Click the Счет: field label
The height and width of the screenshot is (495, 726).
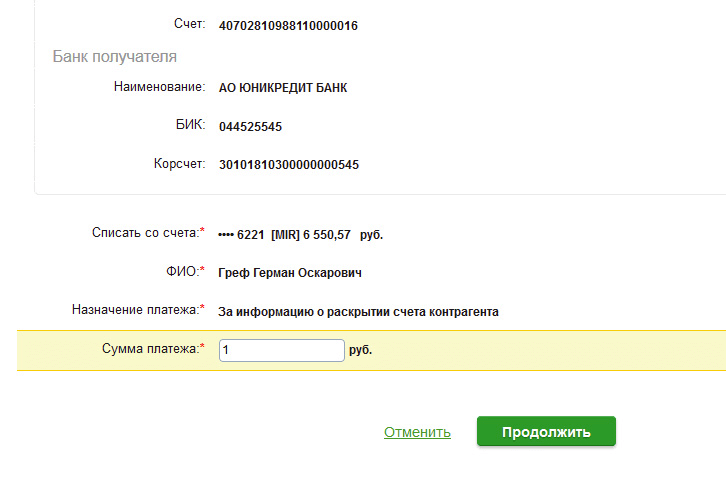pyautogui.click(x=188, y=25)
